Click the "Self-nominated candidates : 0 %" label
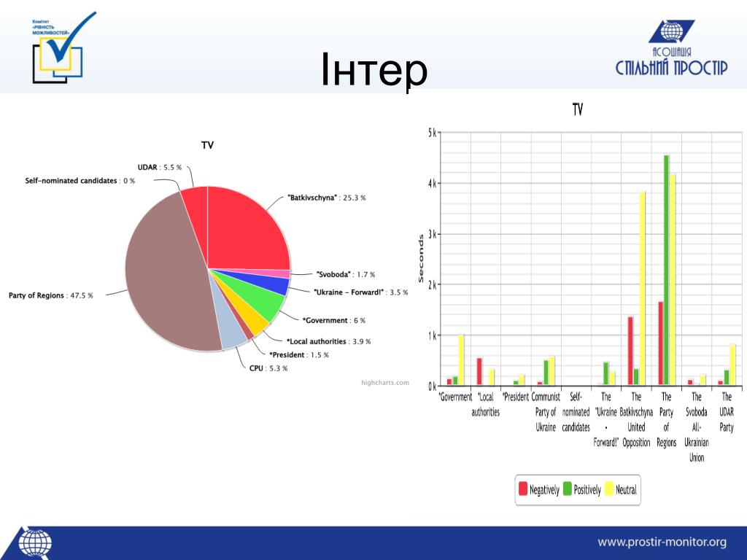747x560 pixels. pyautogui.click(x=80, y=181)
